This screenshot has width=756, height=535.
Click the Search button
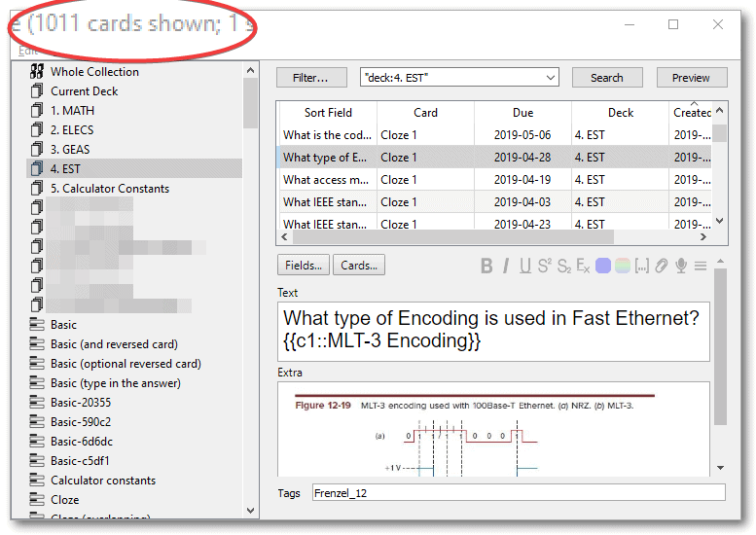click(607, 78)
